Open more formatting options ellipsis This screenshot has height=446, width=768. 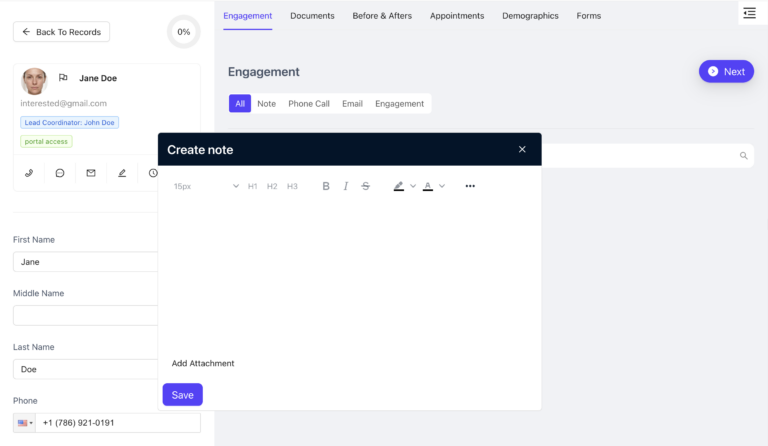[x=470, y=186]
